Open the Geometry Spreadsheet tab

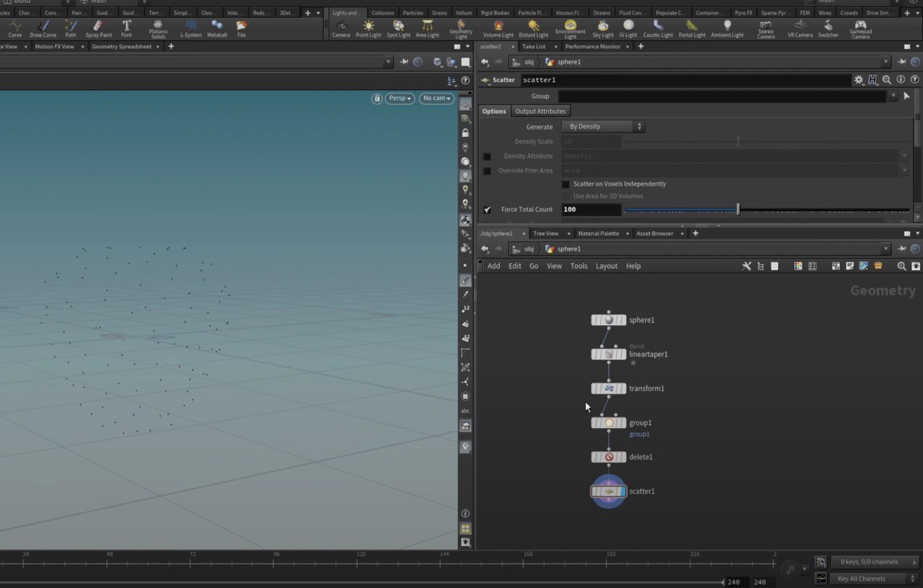point(121,46)
